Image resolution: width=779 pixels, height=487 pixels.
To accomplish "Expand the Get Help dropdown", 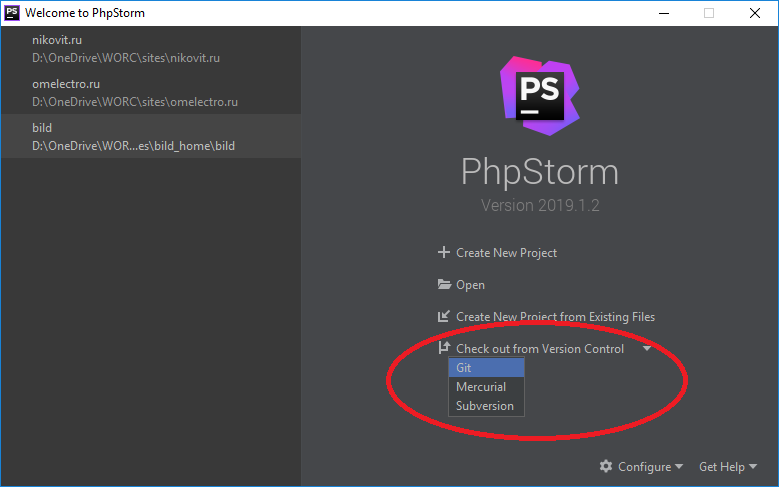I will 728,467.
